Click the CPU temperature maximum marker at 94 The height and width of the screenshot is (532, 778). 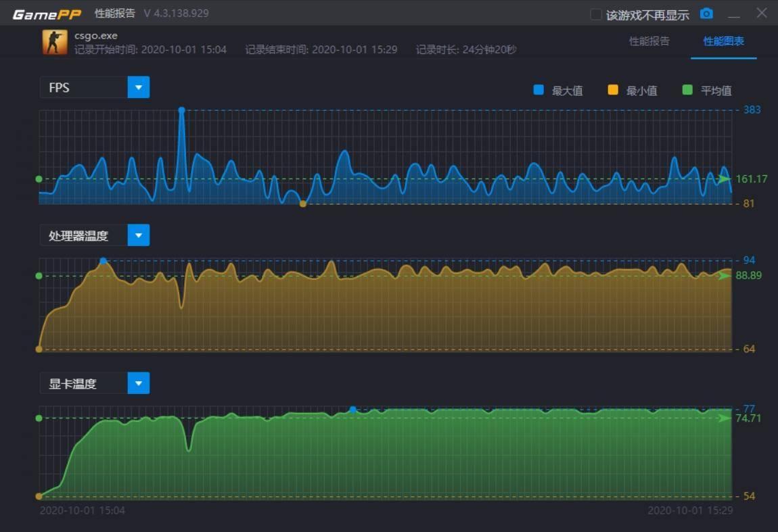[103, 261]
